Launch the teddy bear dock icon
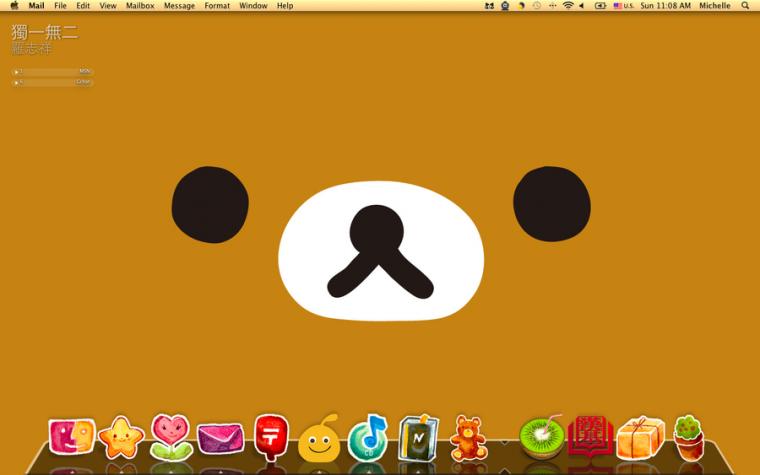The width and height of the screenshot is (760, 475). pyautogui.click(x=468, y=438)
